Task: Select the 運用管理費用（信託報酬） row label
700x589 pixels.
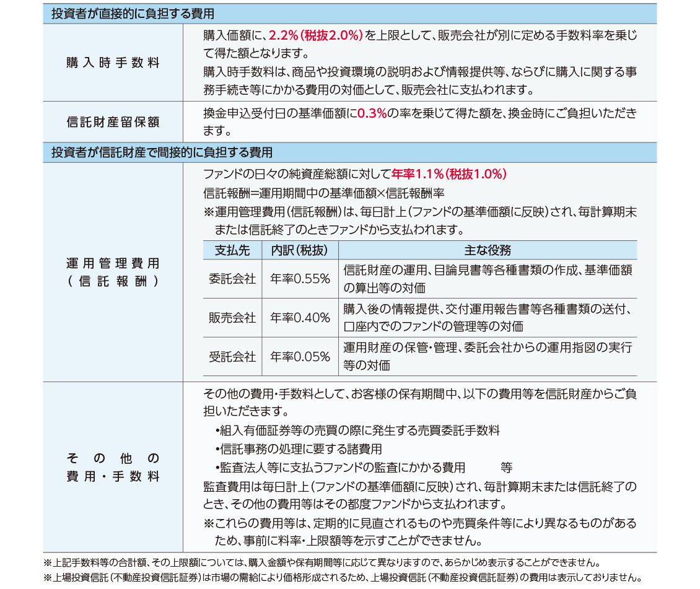Action: [113, 273]
